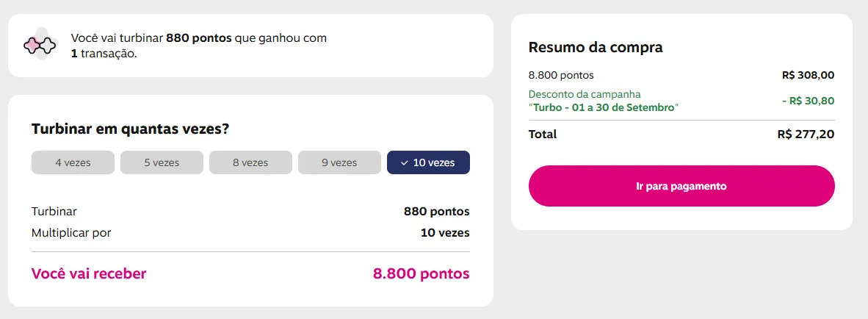Choose the 5 vezes multiplier
The image size is (868, 319).
click(162, 162)
